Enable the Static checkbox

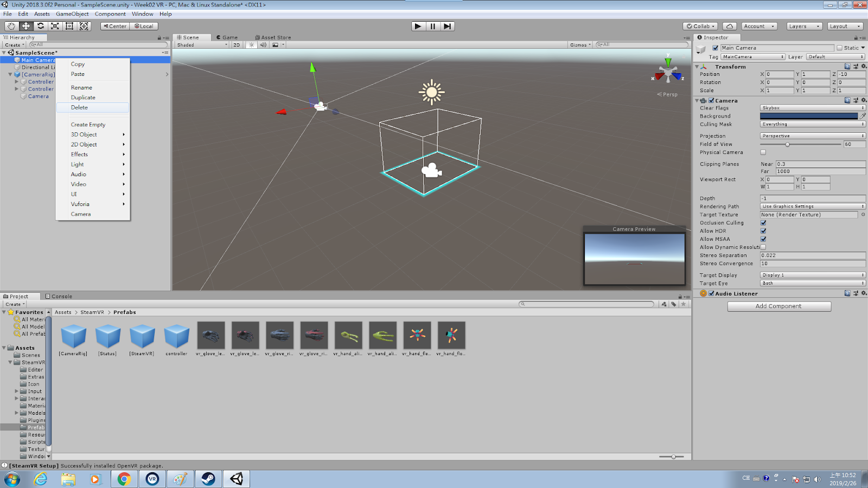(839, 48)
